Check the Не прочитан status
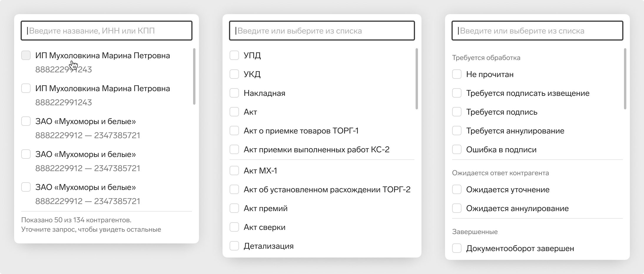This screenshot has width=644, height=274. pyautogui.click(x=457, y=74)
